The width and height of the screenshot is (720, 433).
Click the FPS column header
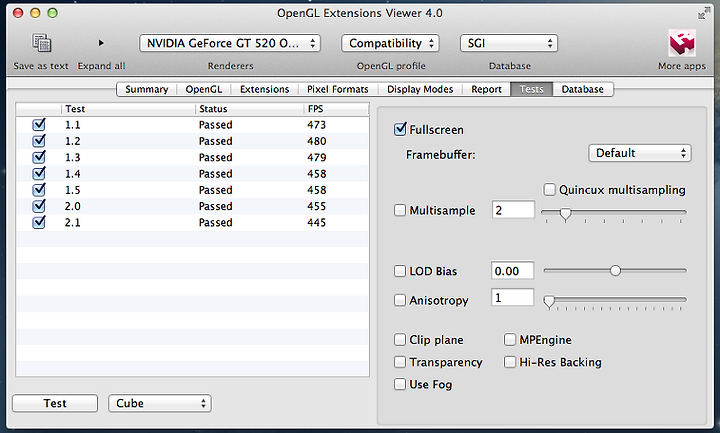336,109
